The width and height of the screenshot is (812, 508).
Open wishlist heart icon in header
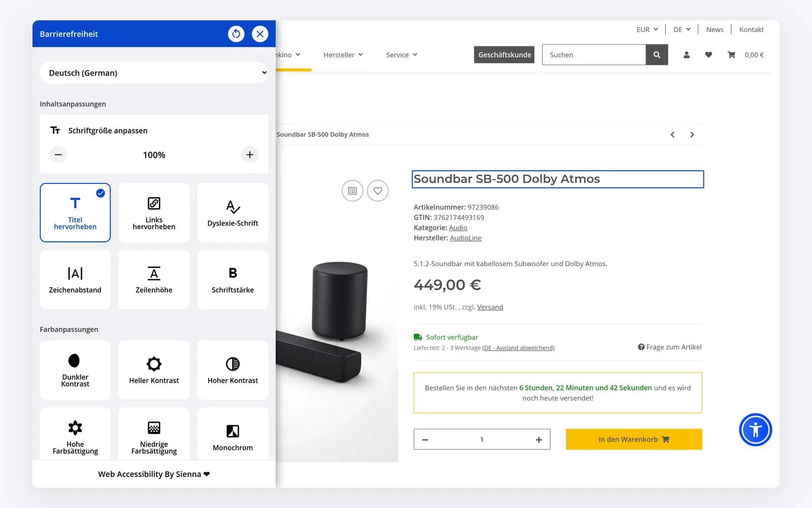(x=708, y=55)
